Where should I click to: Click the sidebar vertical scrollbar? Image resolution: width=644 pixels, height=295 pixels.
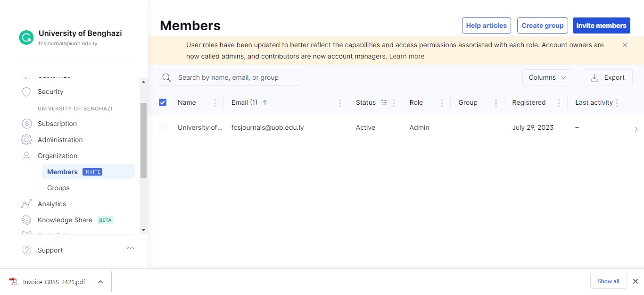[x=144, y=140]
